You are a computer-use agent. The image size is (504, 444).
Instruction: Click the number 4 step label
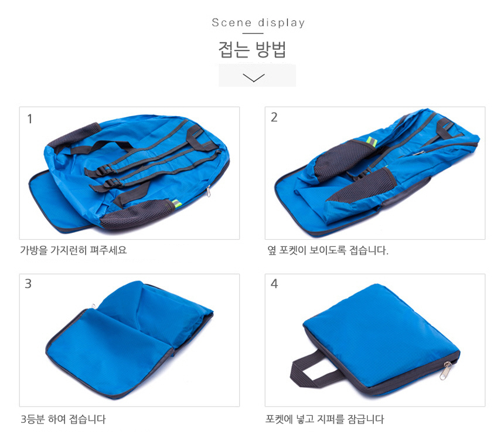(x=274, y=284)
